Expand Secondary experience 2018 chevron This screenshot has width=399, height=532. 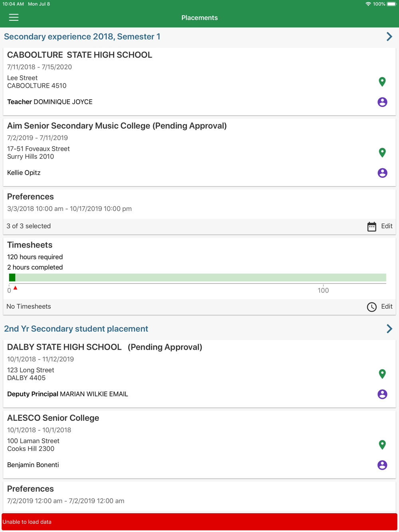tap(389, 37)
